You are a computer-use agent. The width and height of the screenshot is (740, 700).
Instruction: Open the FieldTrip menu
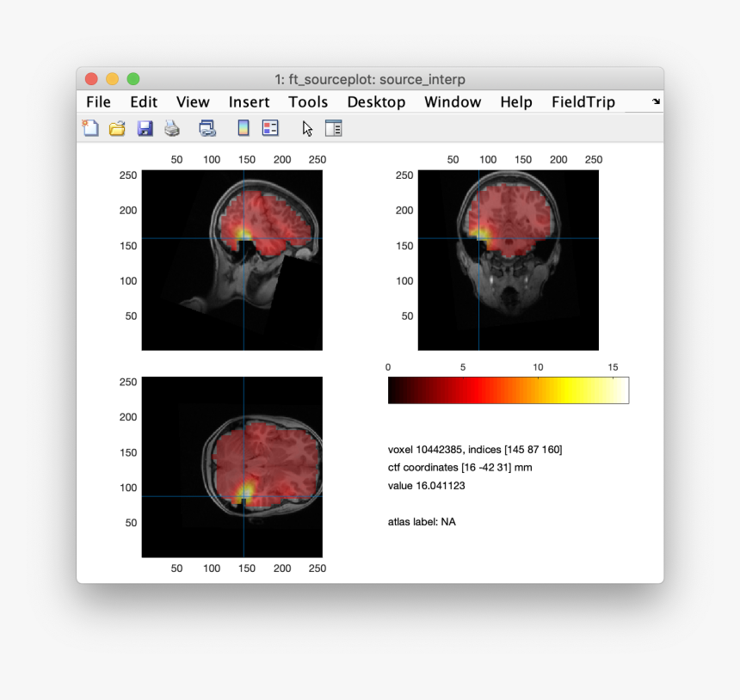click(583, 101)
